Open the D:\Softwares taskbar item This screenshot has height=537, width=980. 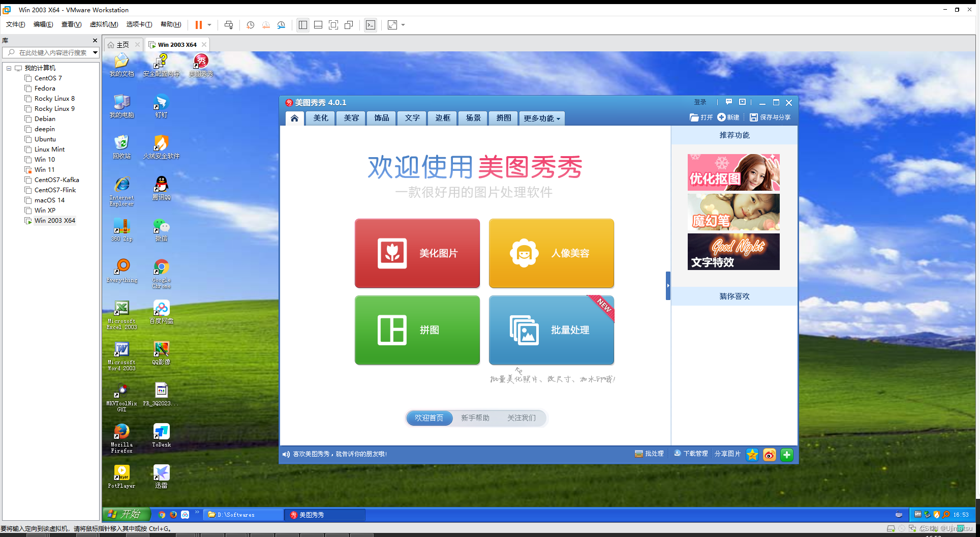(x=243, y=515)
